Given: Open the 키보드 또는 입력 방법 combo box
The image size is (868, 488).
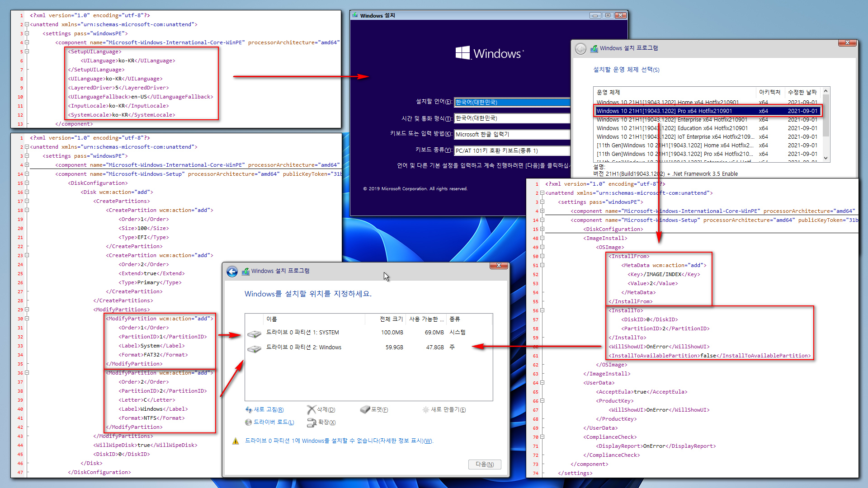Looking at the screenshot, I should coord(512,135).
